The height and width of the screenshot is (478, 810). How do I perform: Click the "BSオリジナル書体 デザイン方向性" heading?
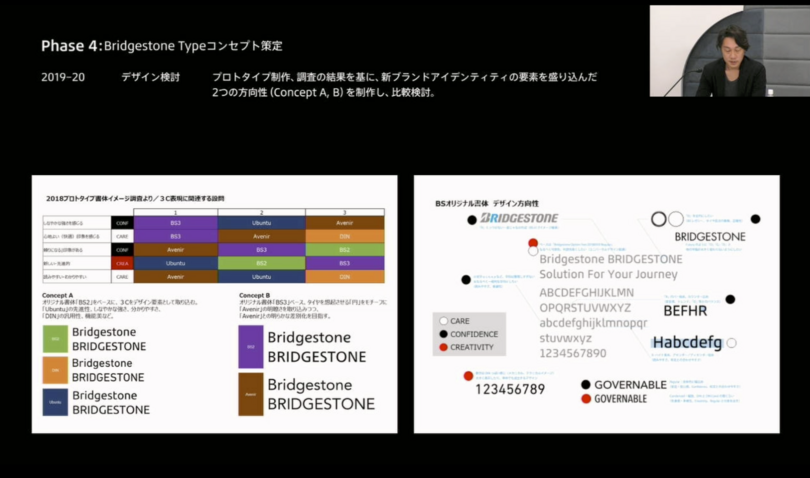pos(487,204)
